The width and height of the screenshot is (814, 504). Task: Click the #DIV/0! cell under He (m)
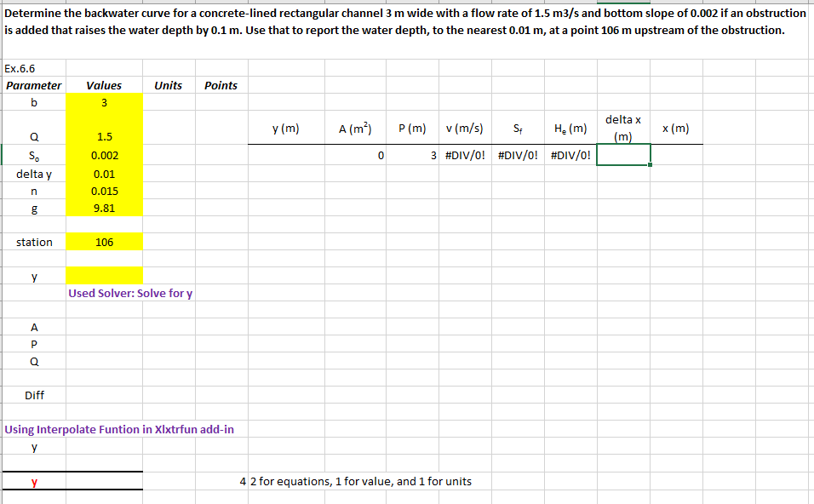(x=571, y=155)
